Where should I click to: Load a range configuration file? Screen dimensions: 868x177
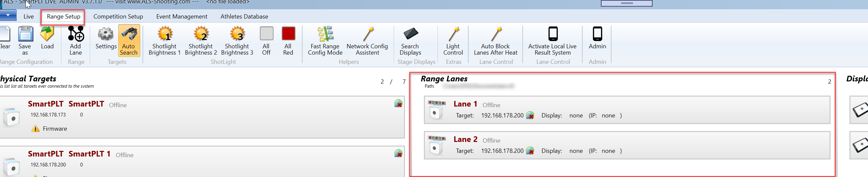pos(47,34)
